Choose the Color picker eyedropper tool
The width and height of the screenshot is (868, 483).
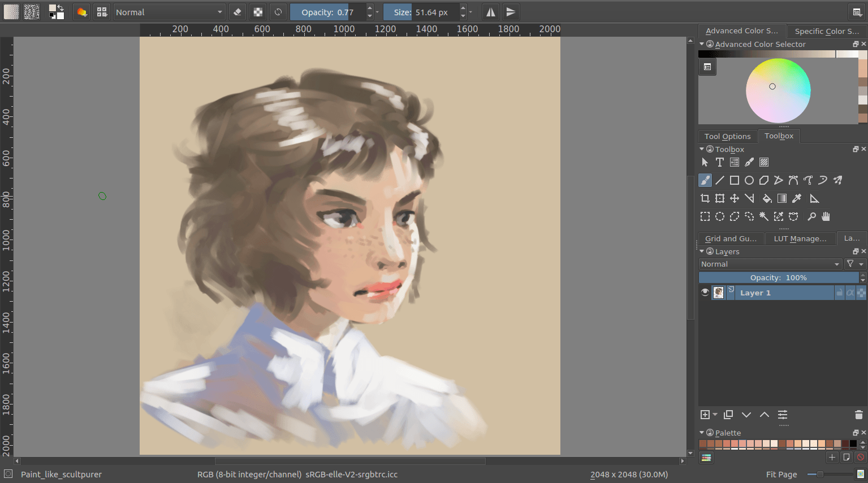coord(797,198)
